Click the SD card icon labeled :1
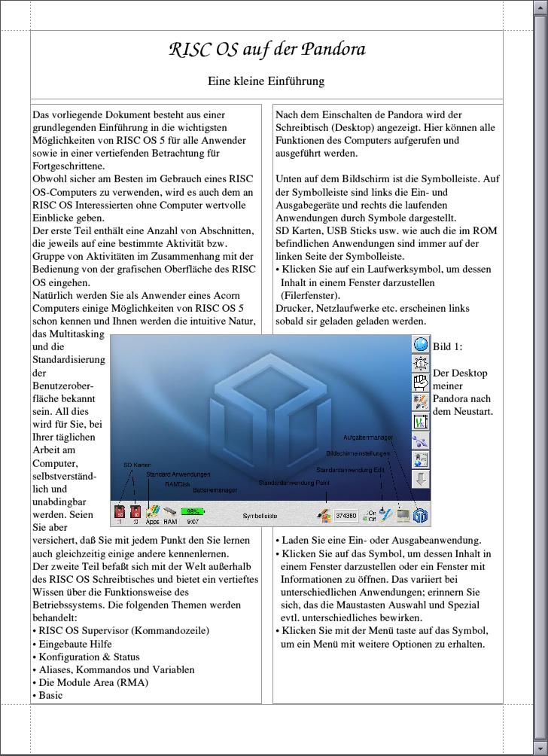Screen dimensions: 548x756 120,513
